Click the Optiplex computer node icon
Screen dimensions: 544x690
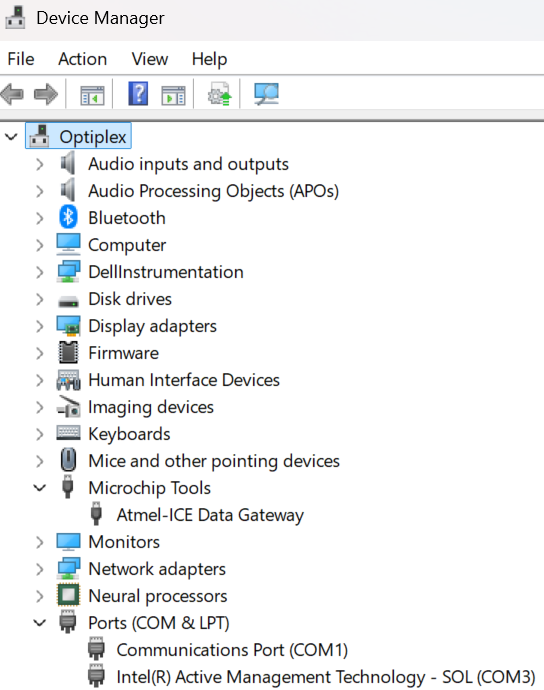[40, 136]
